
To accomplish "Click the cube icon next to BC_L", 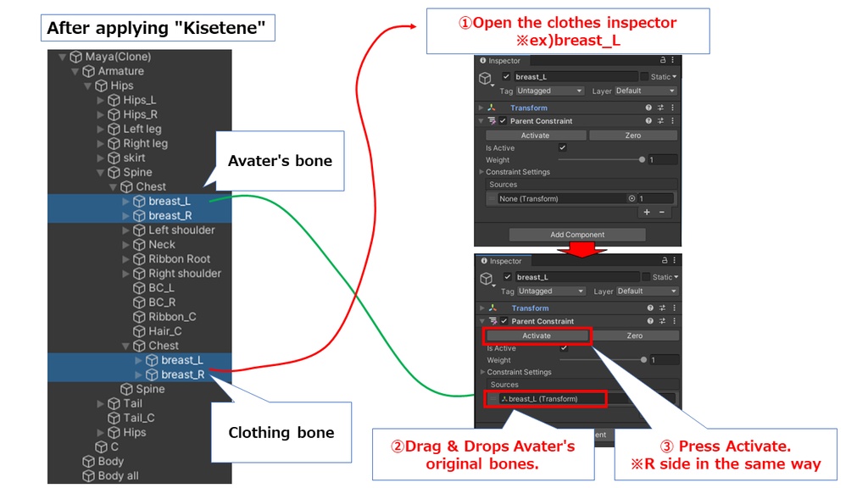I will [140, 288].
